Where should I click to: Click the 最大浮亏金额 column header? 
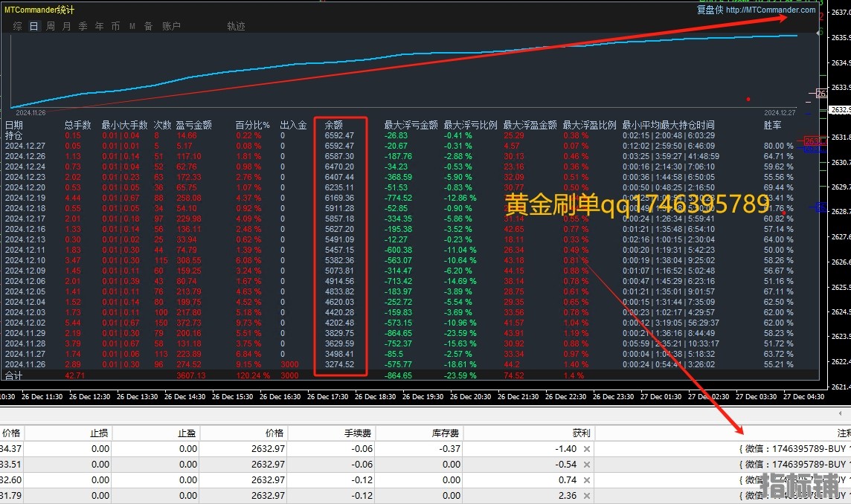click(411, 126)
